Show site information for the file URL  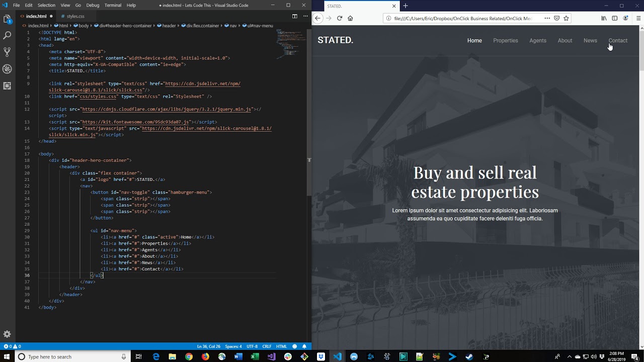388,18
